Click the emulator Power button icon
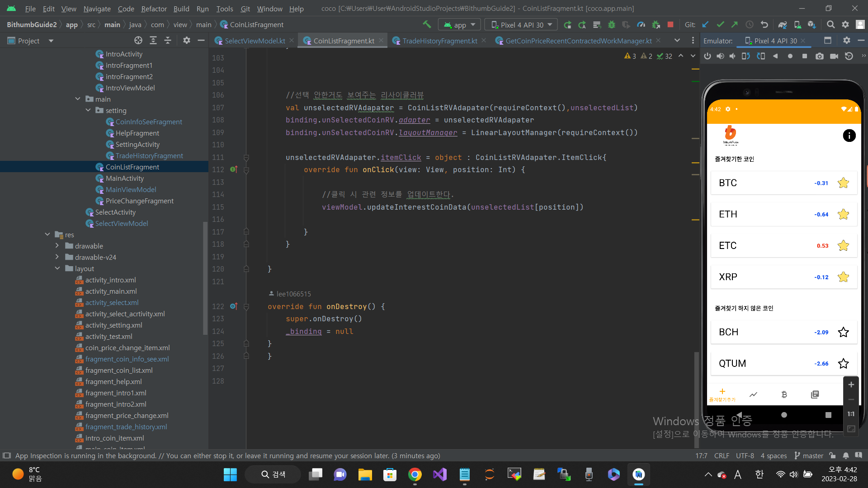Viewport: 868px width, 488px height. coord(708,56)
